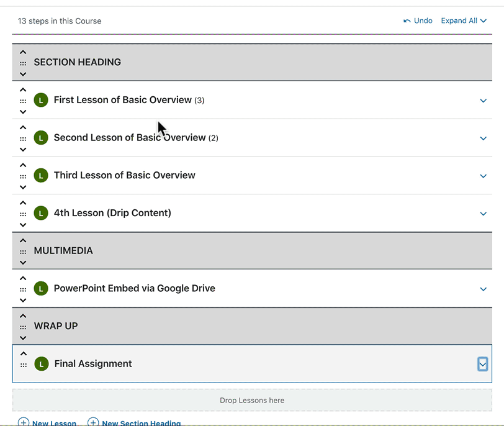The width and height of the screenshot is (504, 426).
Task: Move SECTION HEADING up with arrow
Action: [x=23, y=52]
